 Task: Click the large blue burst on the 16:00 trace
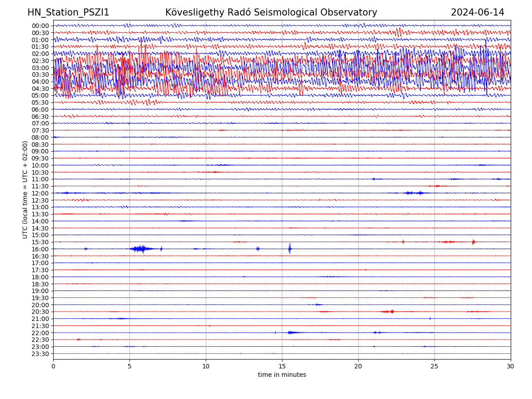141,249
